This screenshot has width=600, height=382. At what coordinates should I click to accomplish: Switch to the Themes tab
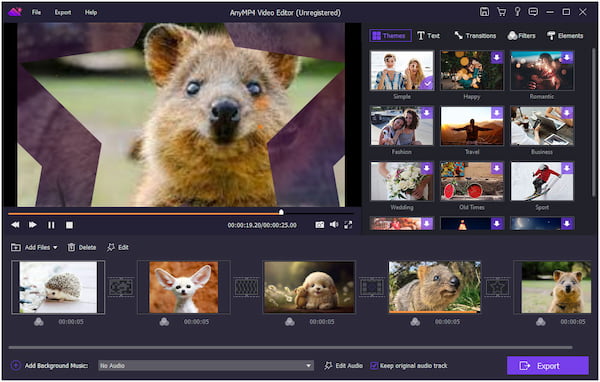click(390, 36)
